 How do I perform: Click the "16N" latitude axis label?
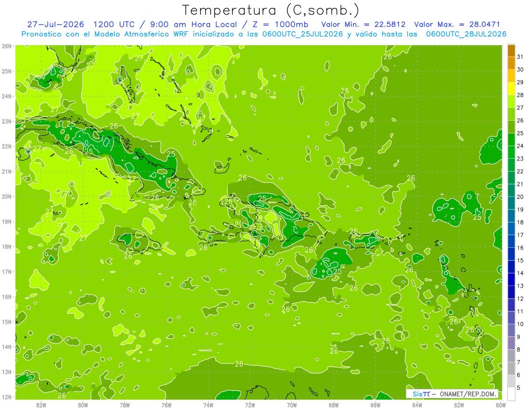(7, 297)
